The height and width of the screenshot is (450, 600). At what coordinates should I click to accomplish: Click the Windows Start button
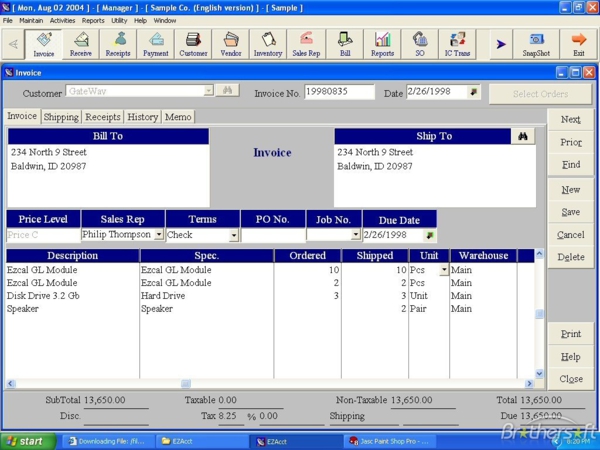pos(26,441)
